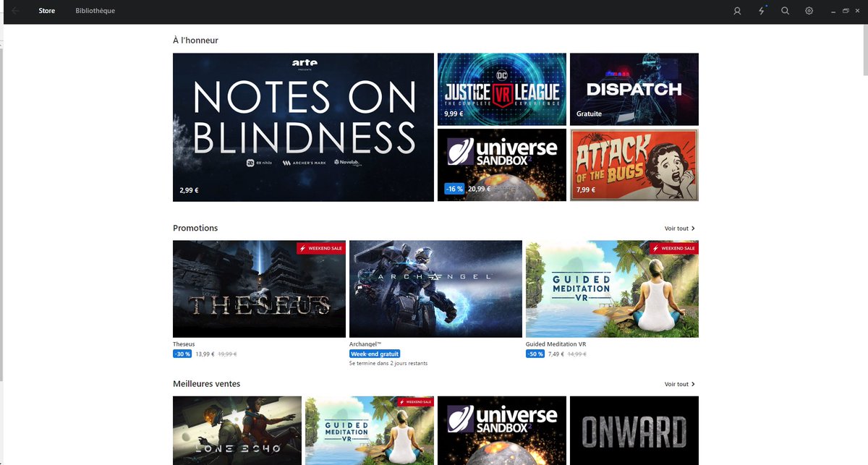Switch to the Bibliothèque tab
868x465 pixels.
tap(95, 11)
